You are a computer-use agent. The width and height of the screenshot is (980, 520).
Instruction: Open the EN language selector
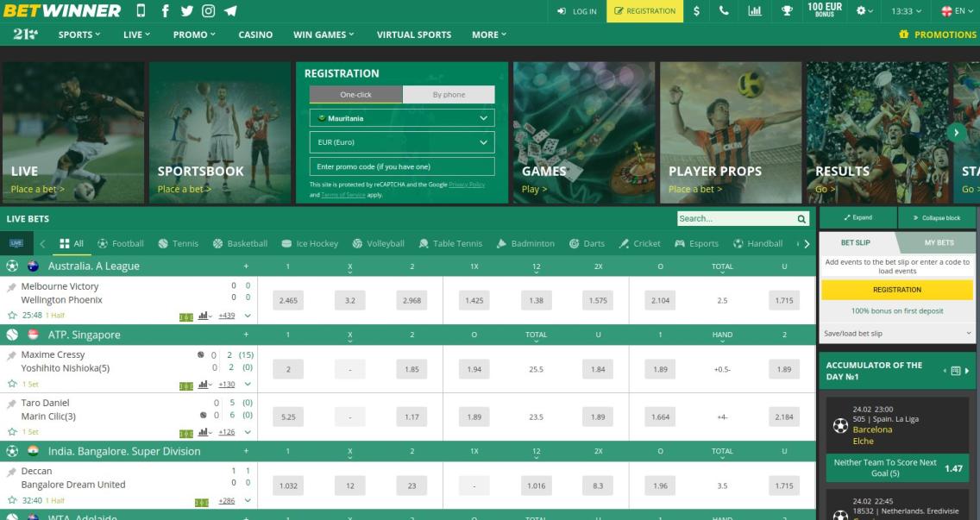tap(957, 10)
